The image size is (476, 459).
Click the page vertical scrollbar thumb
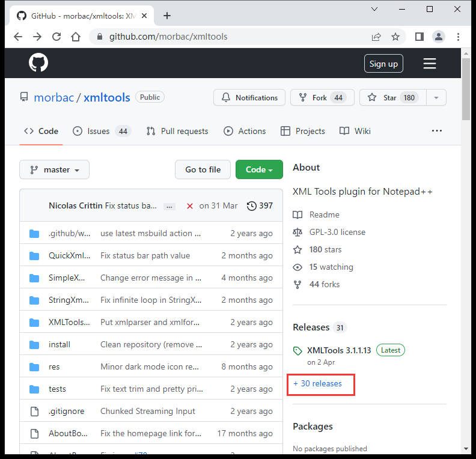466,89
